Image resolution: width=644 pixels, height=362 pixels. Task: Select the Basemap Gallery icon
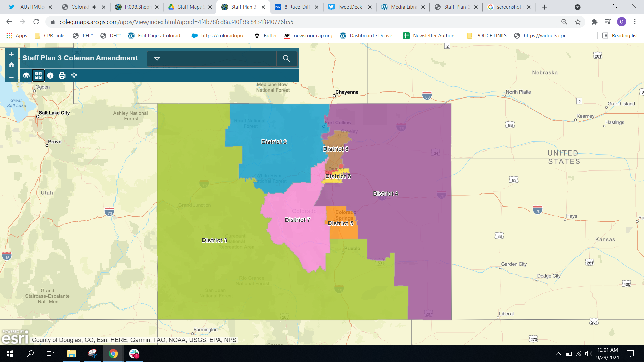pos(38,75)
